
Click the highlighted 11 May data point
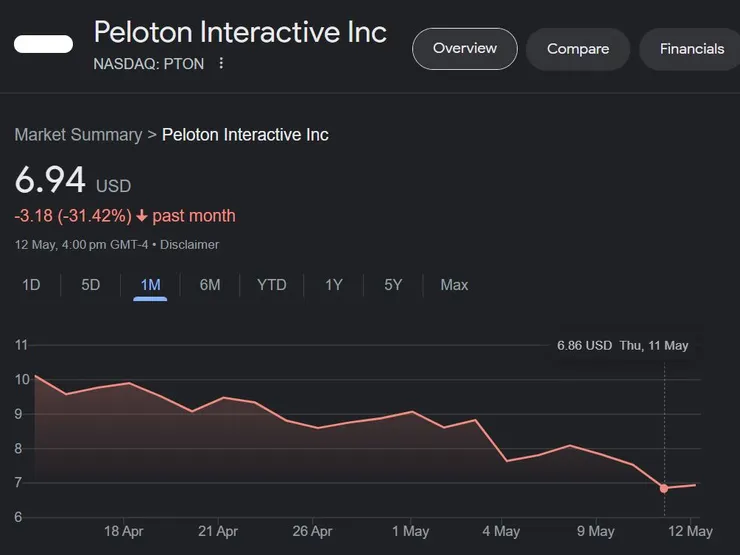pos(664,488)
